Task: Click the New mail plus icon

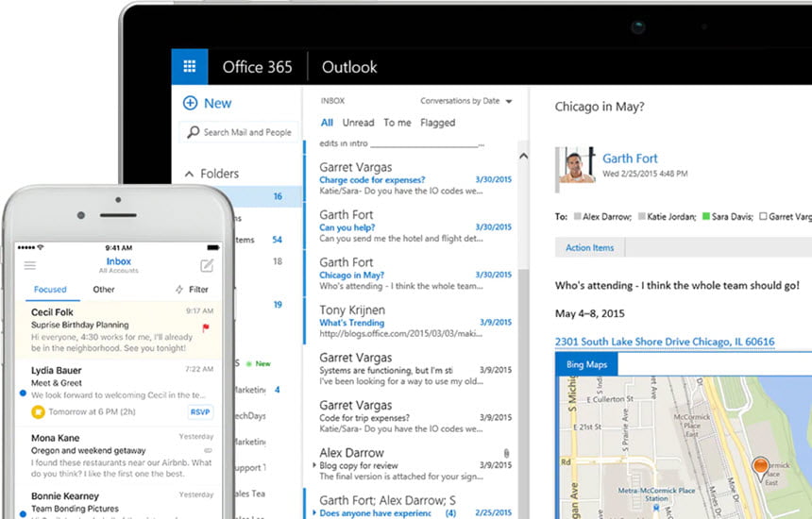Action: pos(190,103)
